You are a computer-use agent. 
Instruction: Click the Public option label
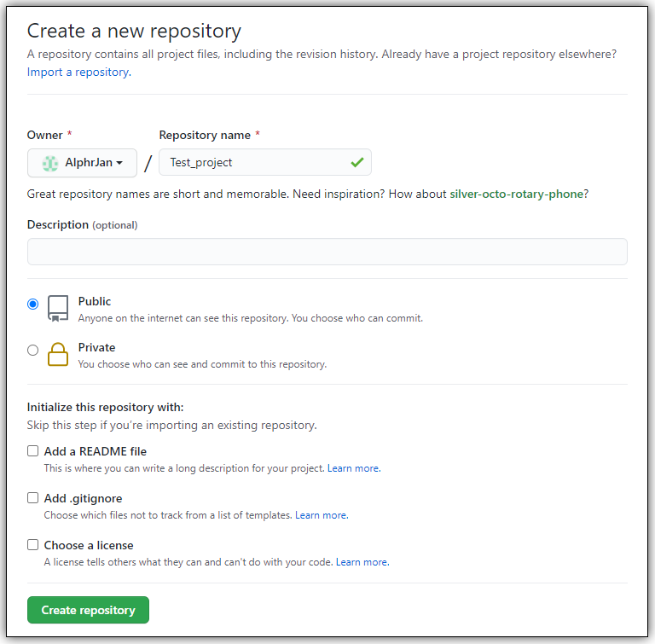click(x=95, y=301)
